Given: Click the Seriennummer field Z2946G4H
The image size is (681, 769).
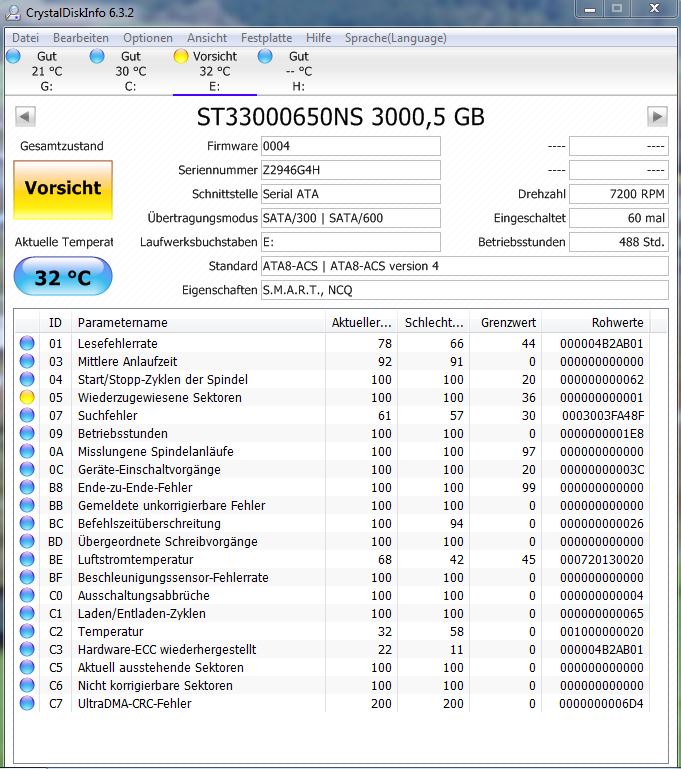Looking at the screenshot, I should (x=351, y=170).
